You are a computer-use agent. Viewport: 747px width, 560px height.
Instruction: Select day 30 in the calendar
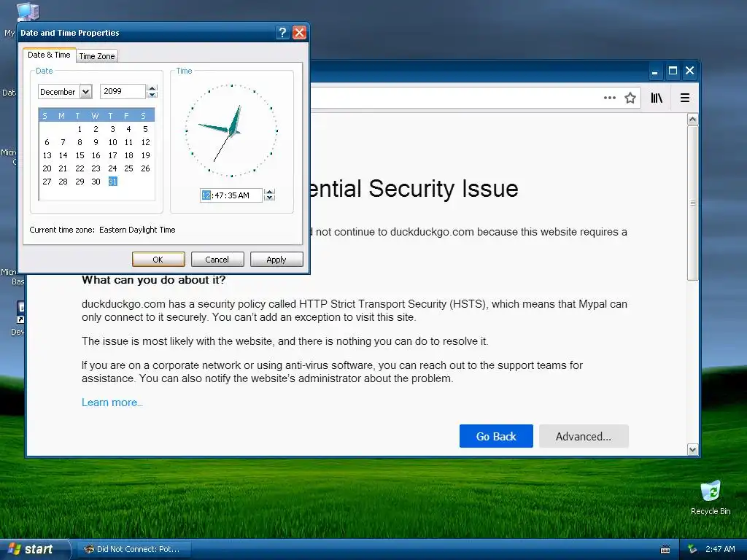pyautogui.click(x=96, y=182)
